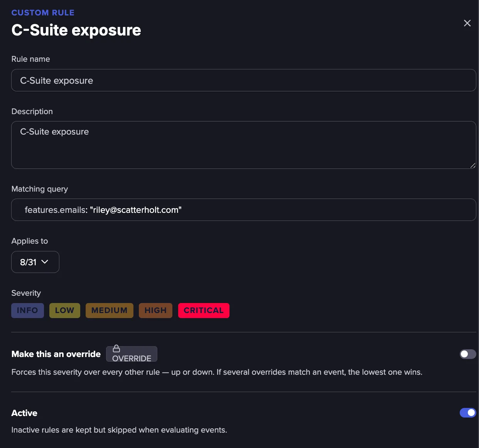Choose MEDIUM severity level
Image resolution: width=479 pixels, height=448 pixels.
tap(109, 310)
